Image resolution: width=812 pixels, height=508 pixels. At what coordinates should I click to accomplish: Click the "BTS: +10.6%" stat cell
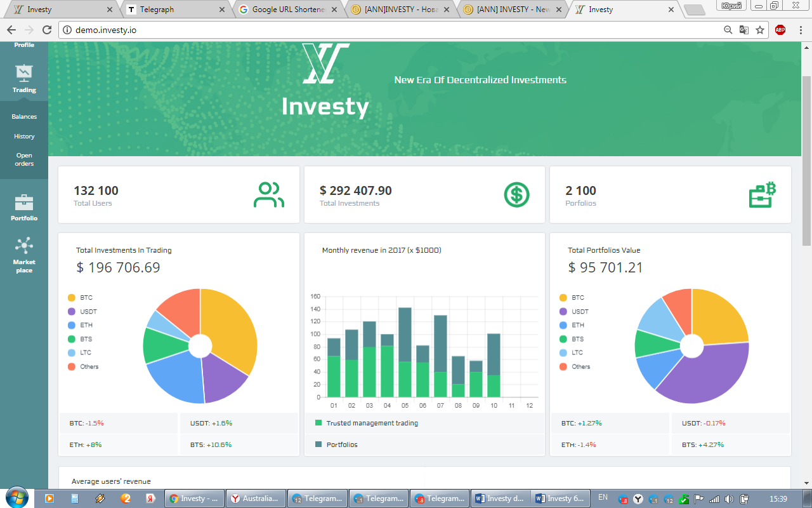(x=239, y=444)
